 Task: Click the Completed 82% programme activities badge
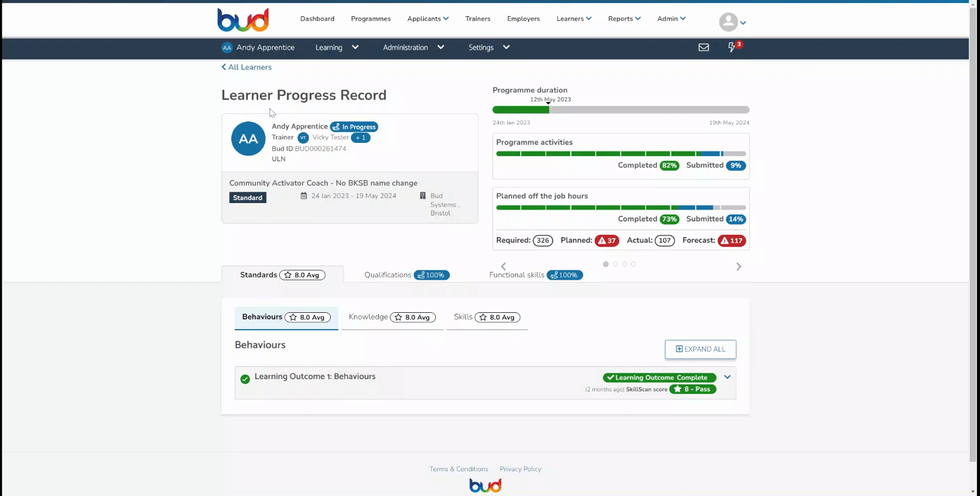(x=669, y=166)
